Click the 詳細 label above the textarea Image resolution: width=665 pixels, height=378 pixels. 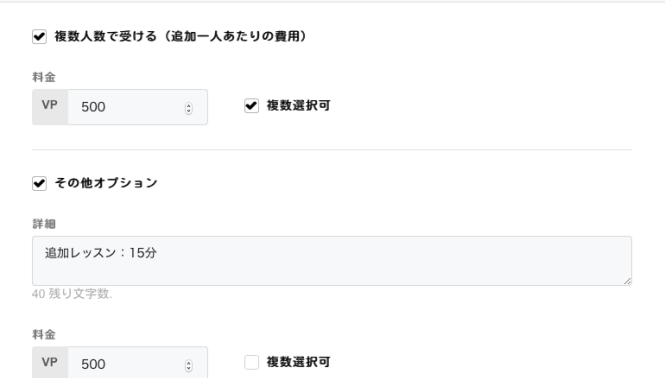point(44,224)
